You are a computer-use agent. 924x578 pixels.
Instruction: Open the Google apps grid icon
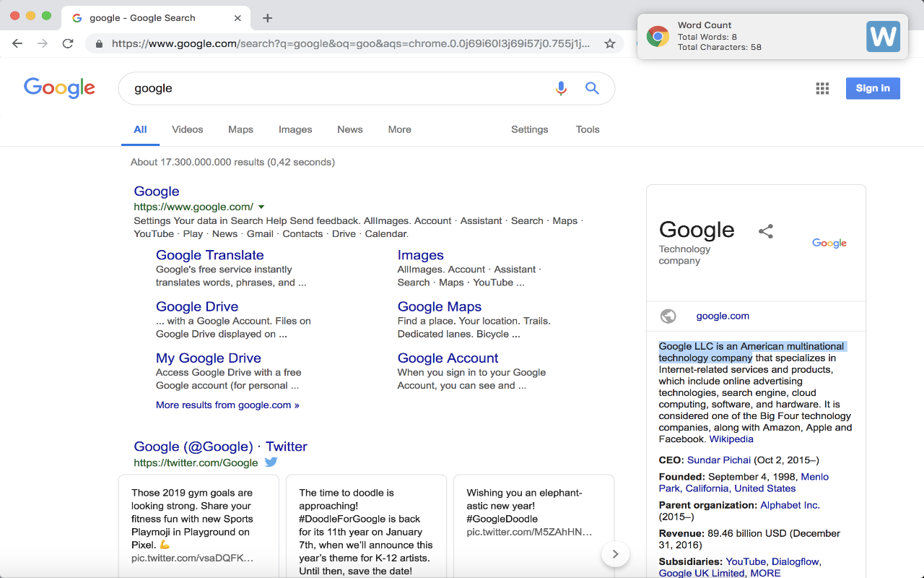click(x=822, y=88)
